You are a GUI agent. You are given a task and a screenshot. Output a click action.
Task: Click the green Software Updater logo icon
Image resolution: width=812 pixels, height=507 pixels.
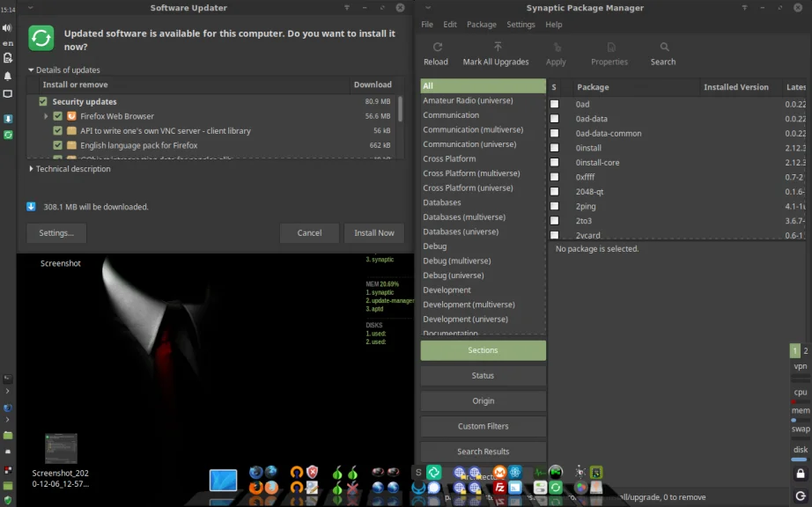pos(41,39)
